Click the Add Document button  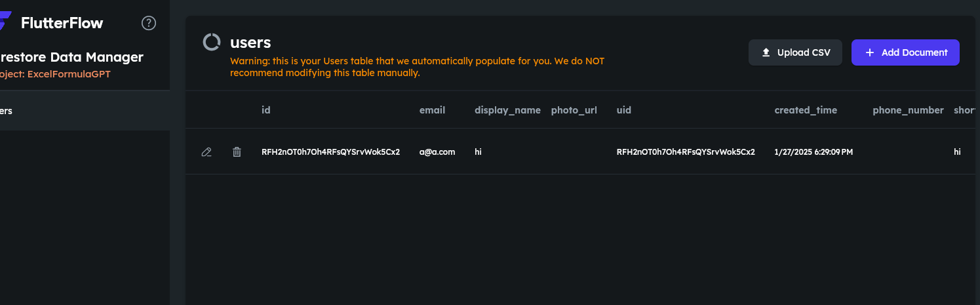pos(905,52)
